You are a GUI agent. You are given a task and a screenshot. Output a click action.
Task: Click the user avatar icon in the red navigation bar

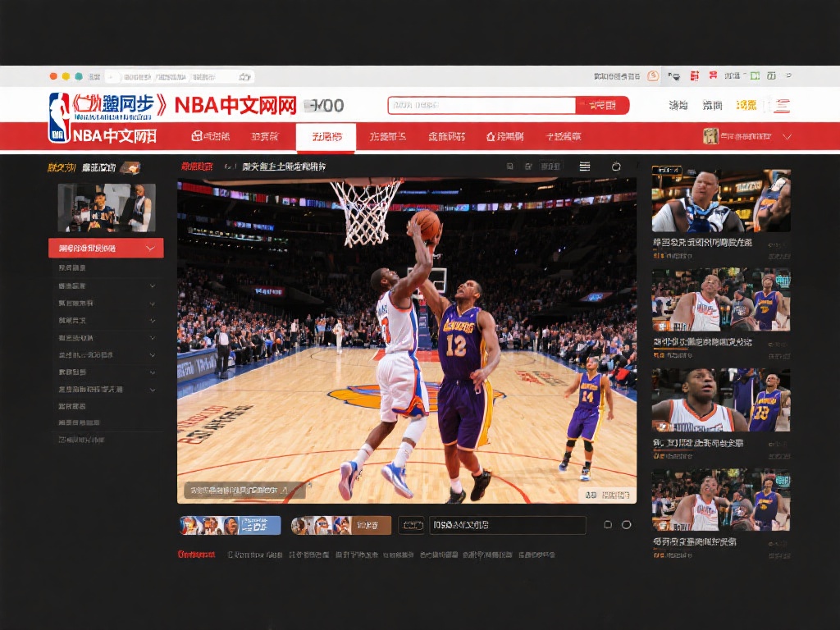point(710,136)
